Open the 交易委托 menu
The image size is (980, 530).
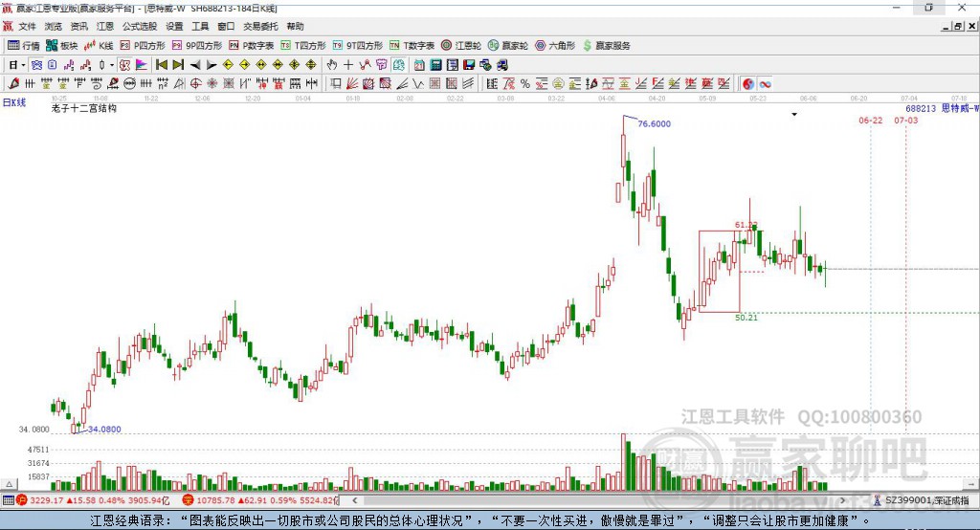[x=260, y=26]
